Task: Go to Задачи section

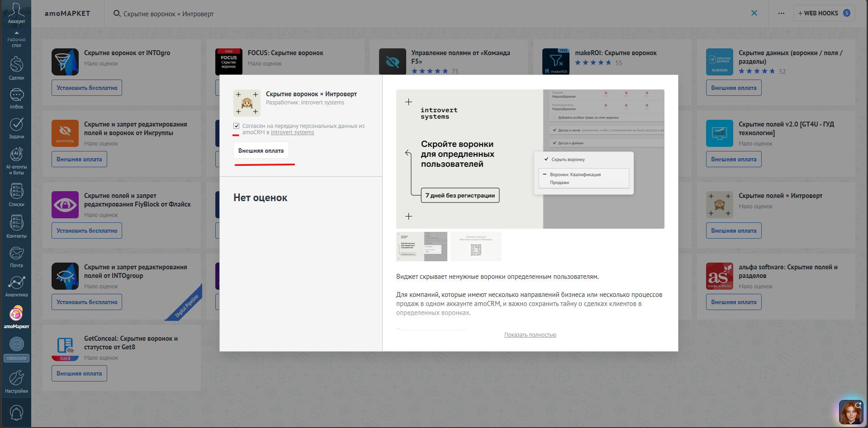Action: coord(16,128)
